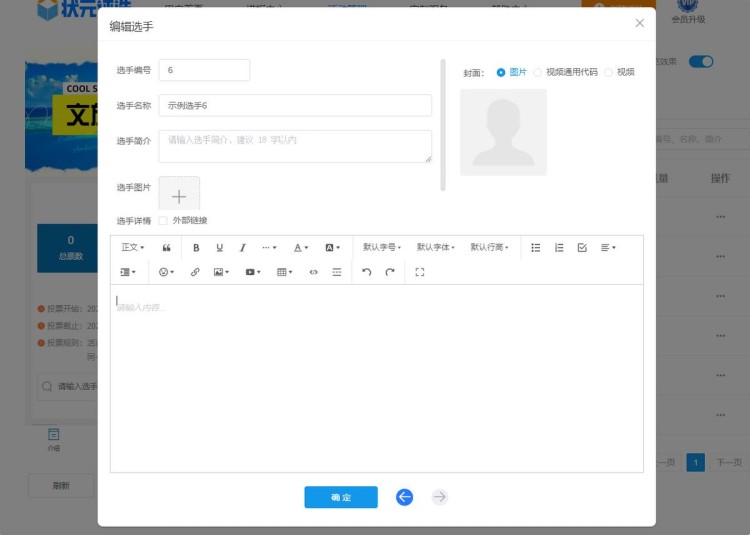Go to previous contestant with blue arrow

(x=404, y=497)
